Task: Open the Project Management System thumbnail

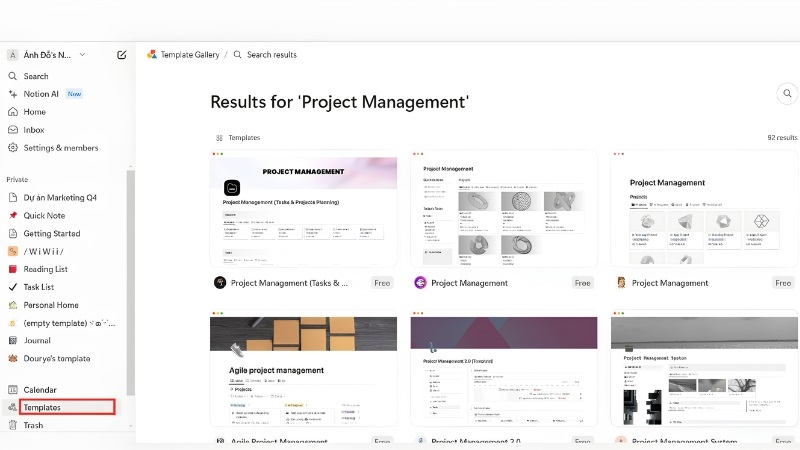Action: click(x=704, y=368)
